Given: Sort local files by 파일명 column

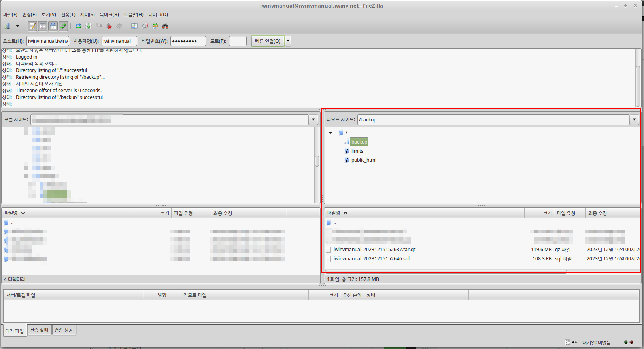Looking at the screenshot, I should [x=68, y=213].
